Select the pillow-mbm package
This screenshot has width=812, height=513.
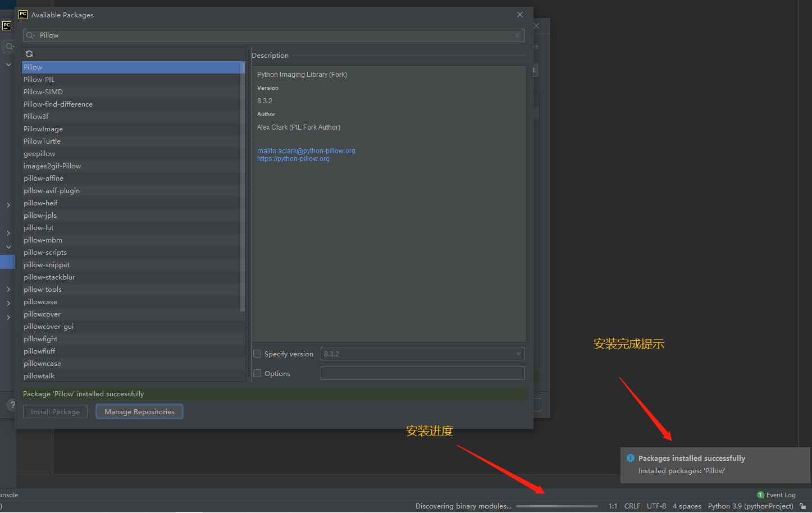pyautogui.click(x=131, y=240)
